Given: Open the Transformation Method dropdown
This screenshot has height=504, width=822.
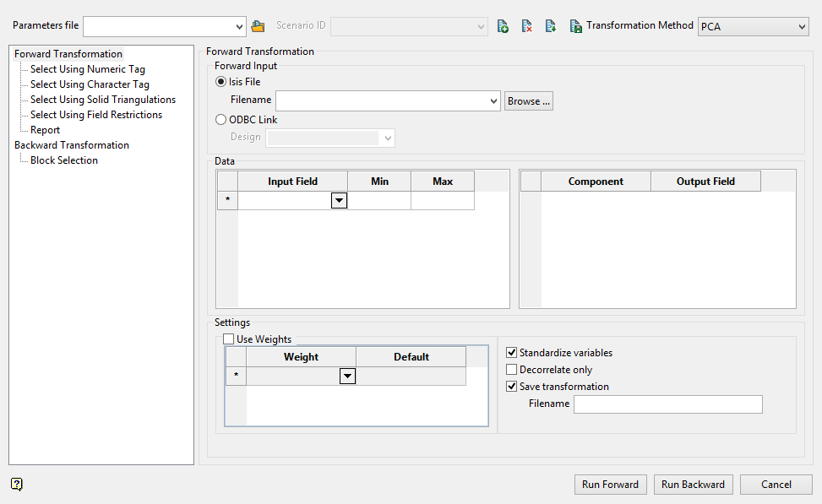Looking at the screenshot, I should (x=753, y=27).
